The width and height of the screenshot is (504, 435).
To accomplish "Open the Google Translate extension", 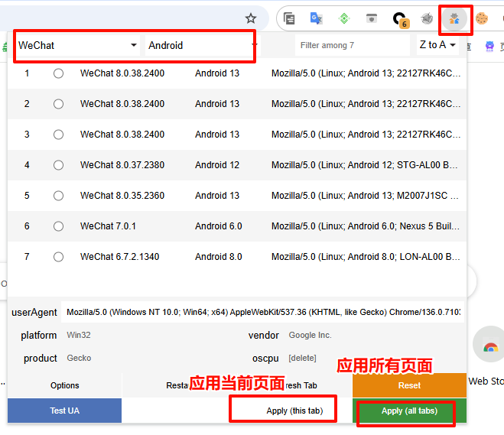I will pos(317,18).
